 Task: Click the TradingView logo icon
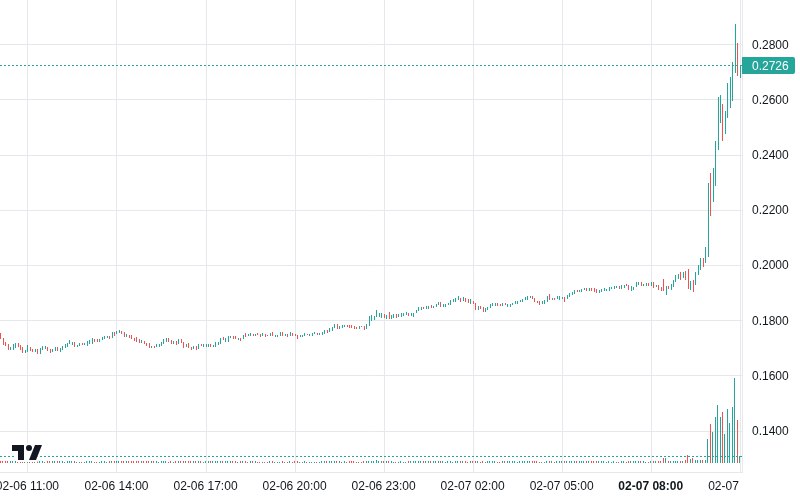27,452
